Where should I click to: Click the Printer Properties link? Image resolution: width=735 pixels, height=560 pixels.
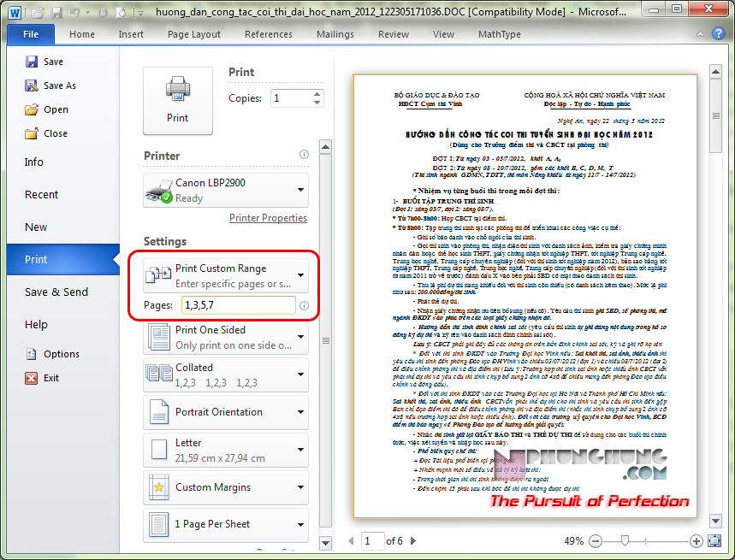pyautogui.click(x=268, y=218)
